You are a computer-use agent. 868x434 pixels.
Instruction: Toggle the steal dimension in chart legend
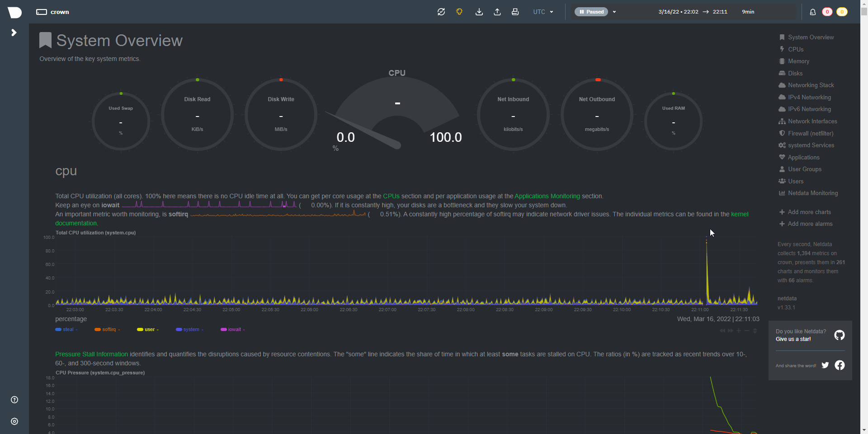pos(66,330)
